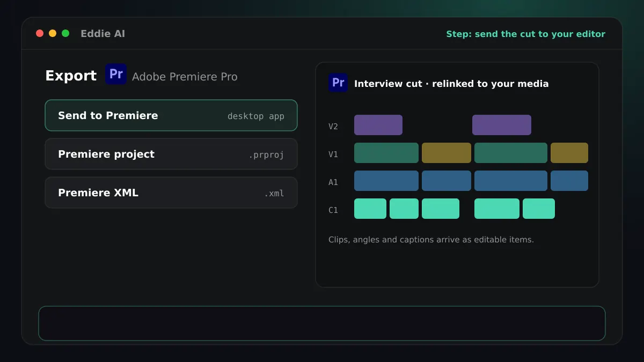Click the C1 track label
Screen dimensions: 644x362
click(333, 210)
